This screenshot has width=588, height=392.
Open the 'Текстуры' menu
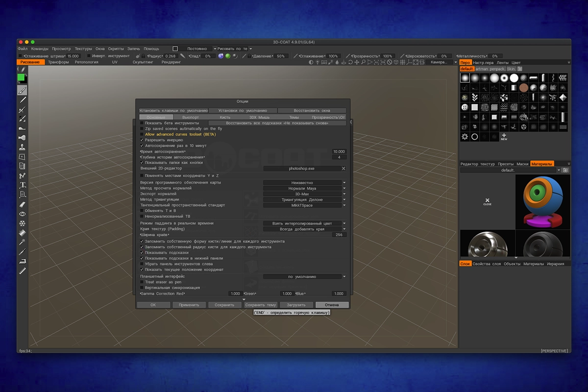click(x=83, y=49)
